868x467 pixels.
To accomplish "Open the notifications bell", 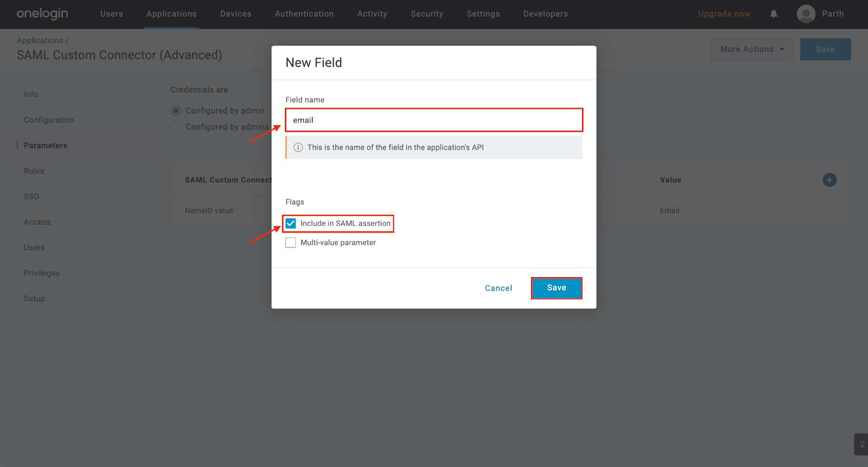I will pyautogui.click(x=774, y=14).
